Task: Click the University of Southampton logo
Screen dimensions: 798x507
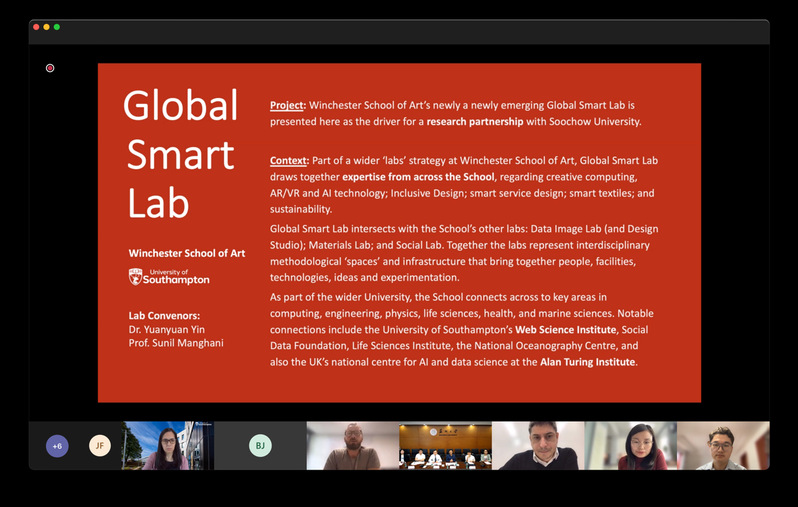Action: [169, 277]
